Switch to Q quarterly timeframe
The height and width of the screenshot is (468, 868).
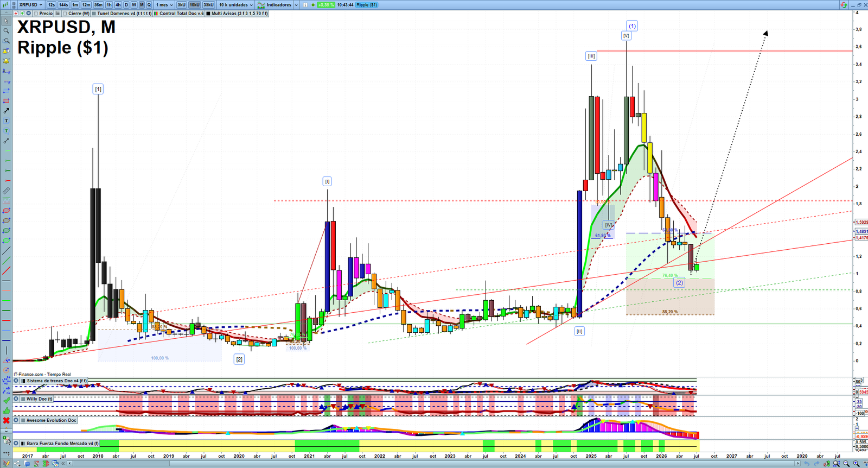pos(149,4)
